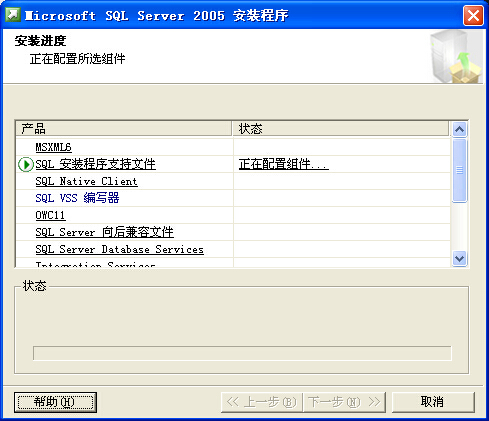Click the 正在配置所选组件 subtitle text
The width and height of the screenshot is (489, 421).
pos(77,59)
